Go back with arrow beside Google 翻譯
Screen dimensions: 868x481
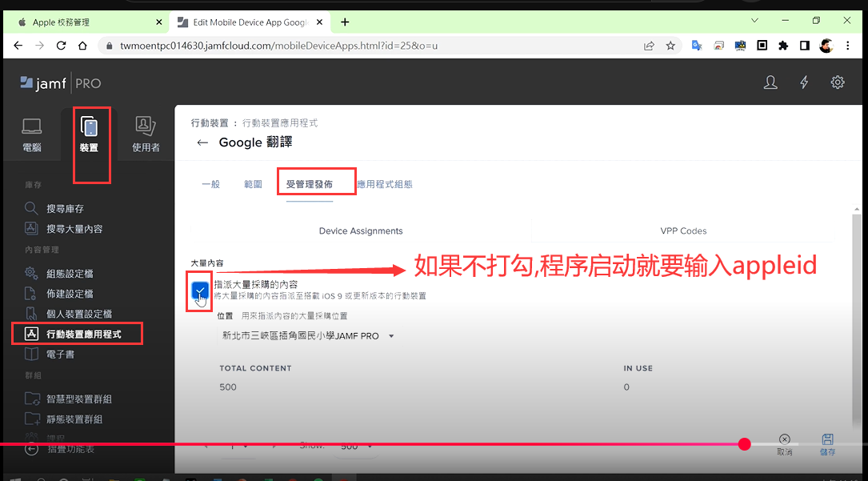tap(202, 142)
